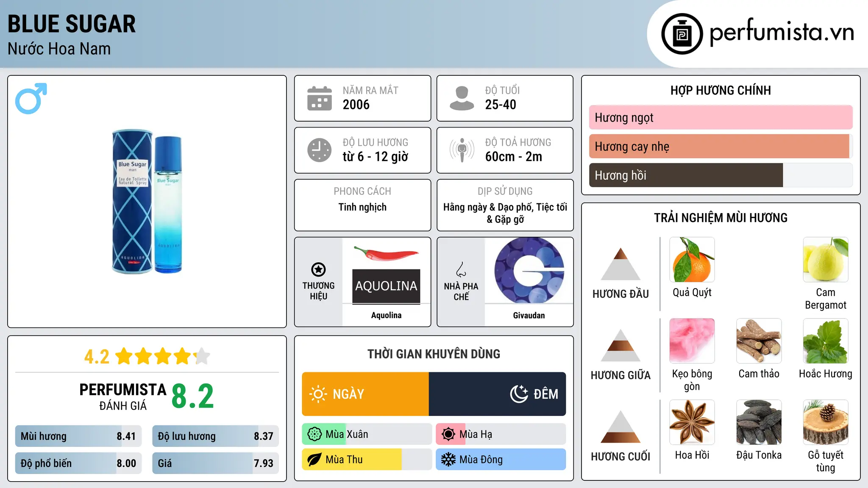Click the 4.2 star rating number
Viewport: 868px width, 488px height.
click(x=97, y=357)
